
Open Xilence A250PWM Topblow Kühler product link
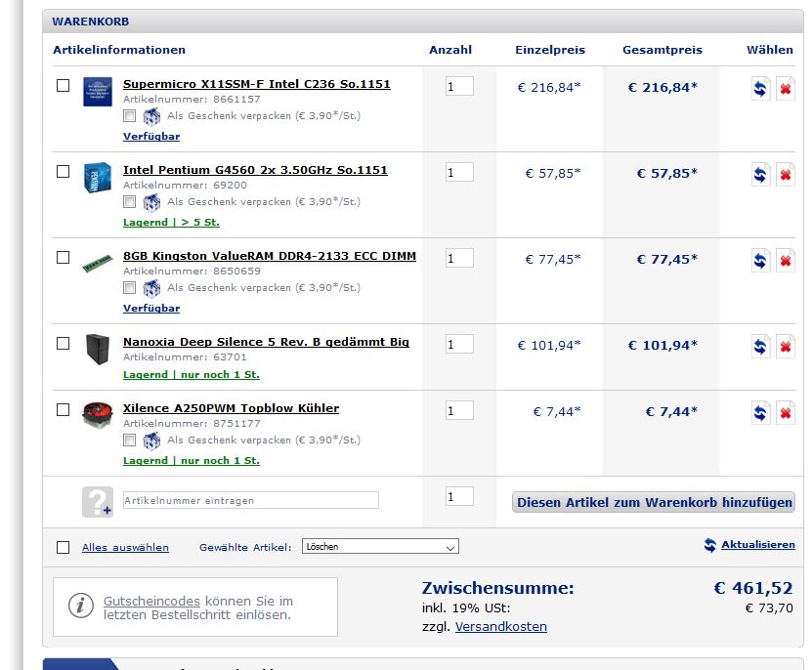coord(231,408)
